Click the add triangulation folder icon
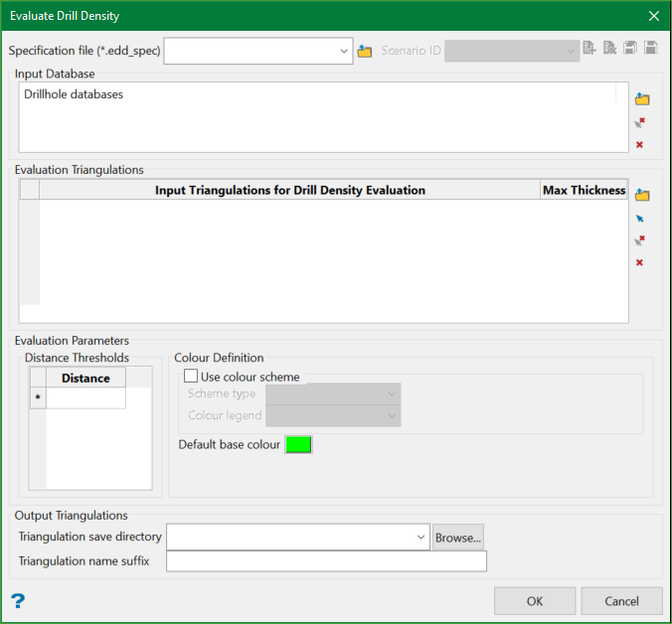This screenshot has width=672, height=624. pyautogui.click(x=641, y=195)
